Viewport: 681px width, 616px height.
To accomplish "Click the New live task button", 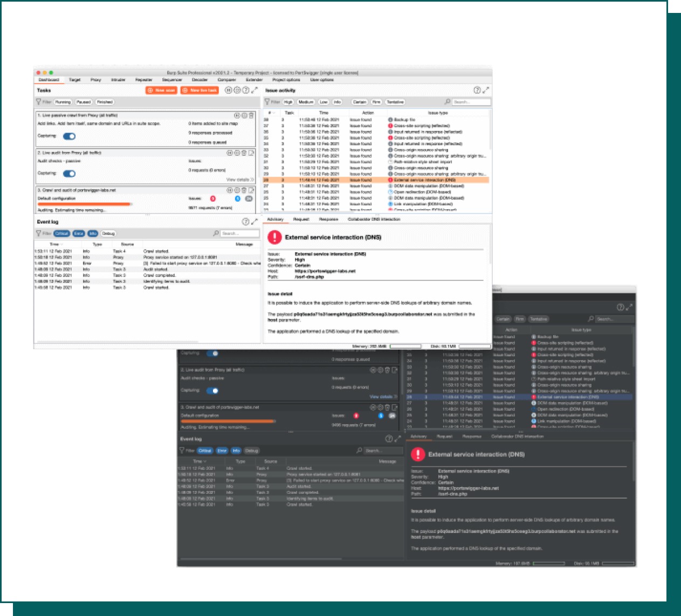I will click(x=200, y=90).
